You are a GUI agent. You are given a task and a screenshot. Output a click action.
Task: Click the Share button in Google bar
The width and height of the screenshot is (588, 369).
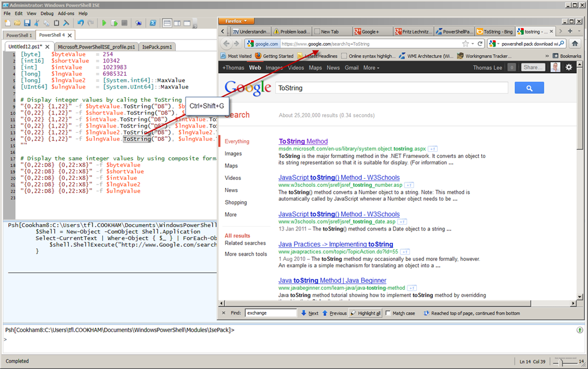click(532, 67)
